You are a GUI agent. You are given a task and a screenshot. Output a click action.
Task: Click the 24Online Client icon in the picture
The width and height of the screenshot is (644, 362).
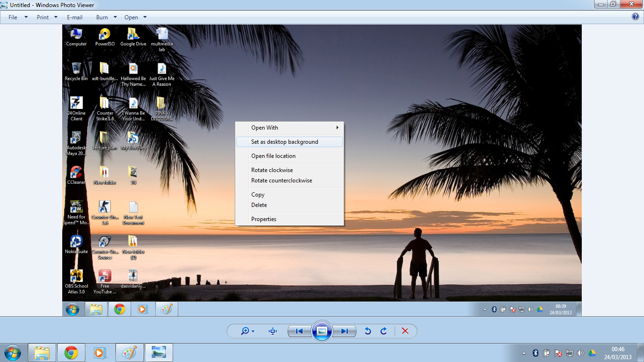click(x=76, y=109)
